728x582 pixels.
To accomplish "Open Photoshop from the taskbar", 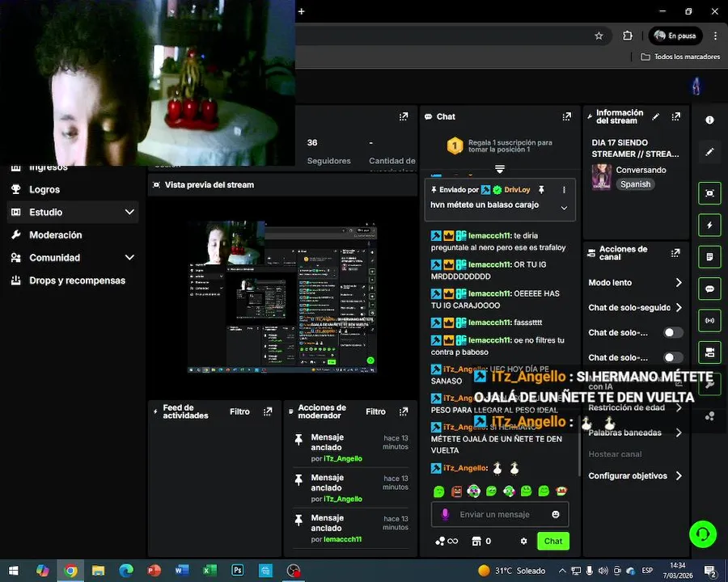I will pyautogui.click(x=238, y=571).
